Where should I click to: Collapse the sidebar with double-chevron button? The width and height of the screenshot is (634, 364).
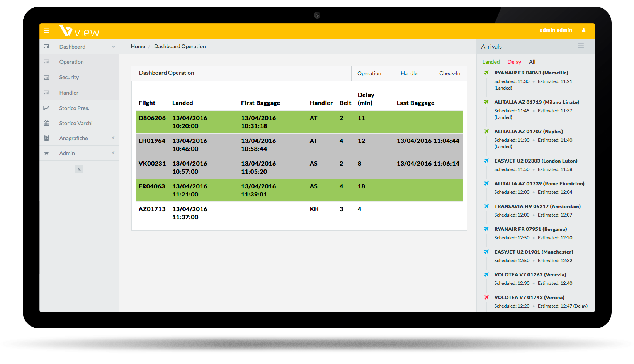pos(79,169)
